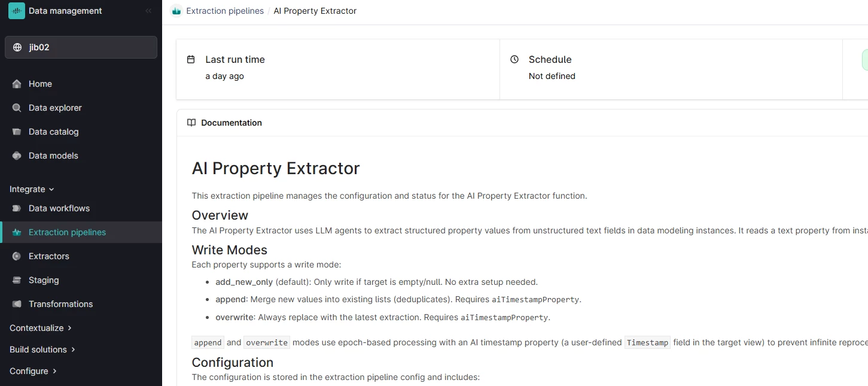Expand the Contextualize section
This screenshot has height=386, width=868.
(41, 328)
